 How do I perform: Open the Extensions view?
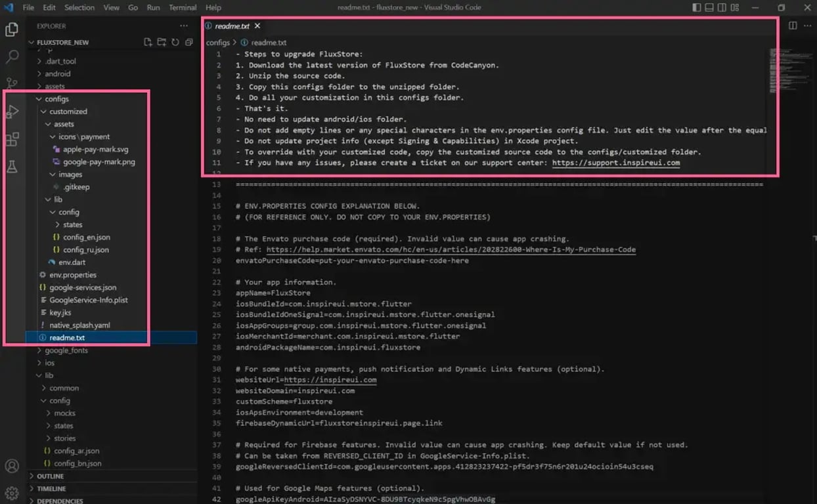pyautogui.click(x=12, y=139)
